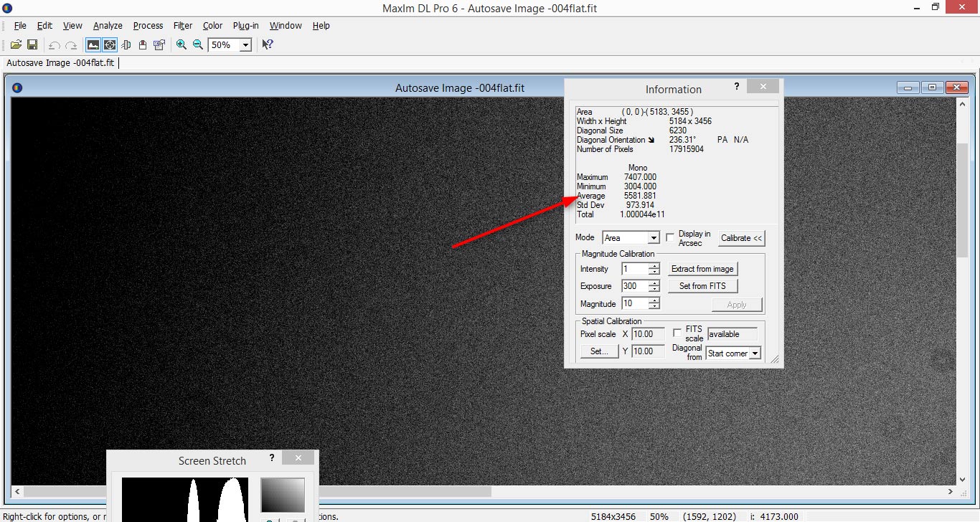Toggle the Screen Stretch histogram toolbar icon
The height and width of the screenshot is (522, 980).
pyautogui.click(x=93, y=44)
